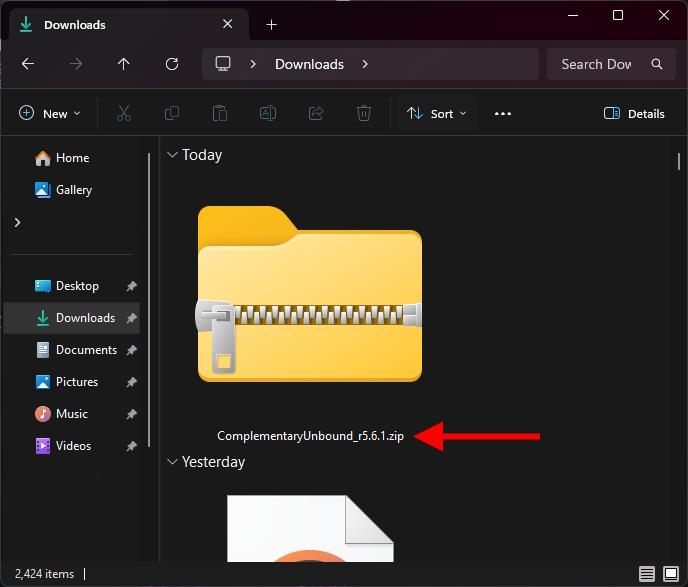Click the Cut scissors icon
The height and width of the screenshot is (587, 688).
(x=124, y=114)
